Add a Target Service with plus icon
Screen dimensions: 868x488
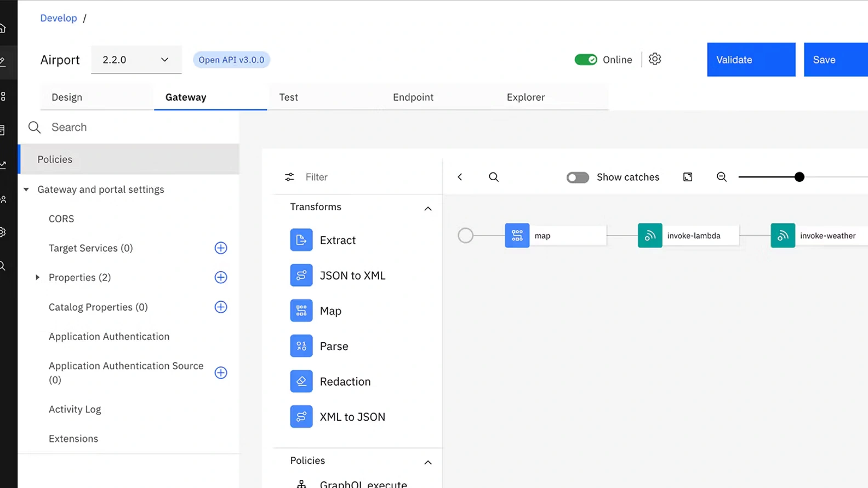[x=221, y=248]
